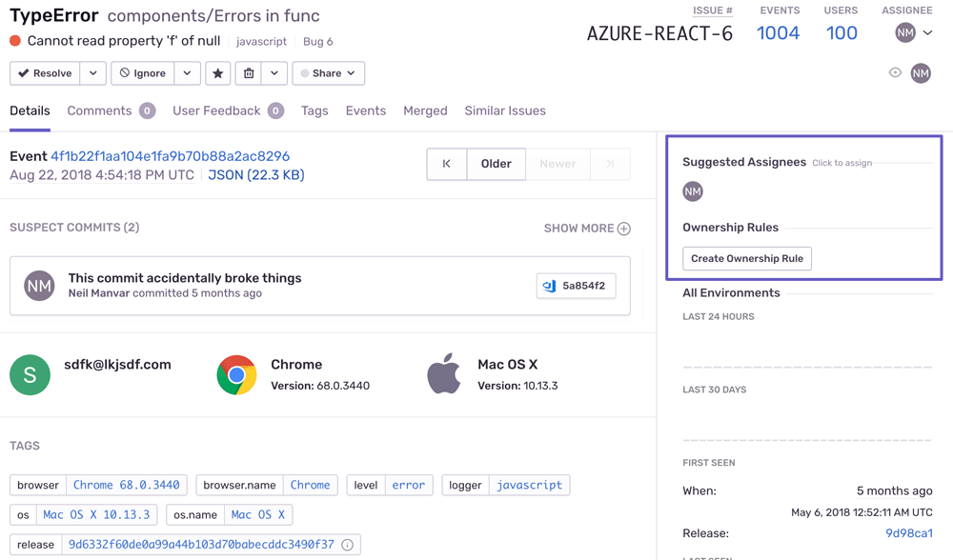This screenshot has height=560, width=953.
Task: Open the Ignore options dropdown arrow
Action: (187, 73)
